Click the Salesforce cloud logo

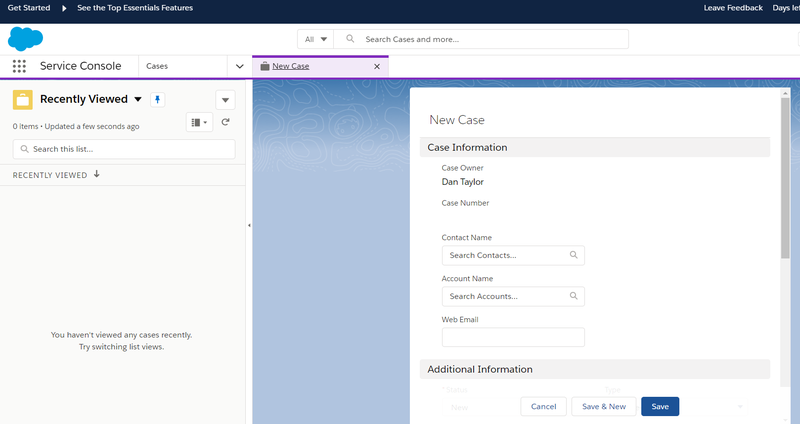pyautogui.click(x=26, y=39)
